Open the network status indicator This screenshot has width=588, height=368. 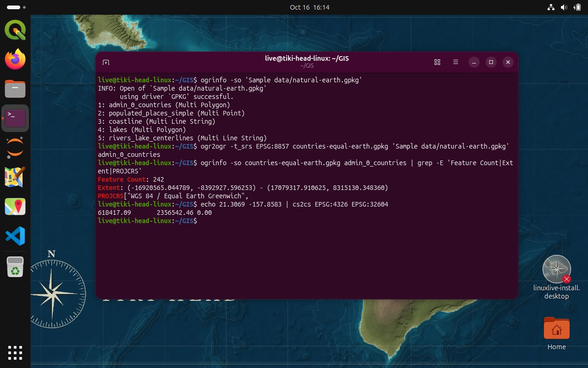coord(551,7)
